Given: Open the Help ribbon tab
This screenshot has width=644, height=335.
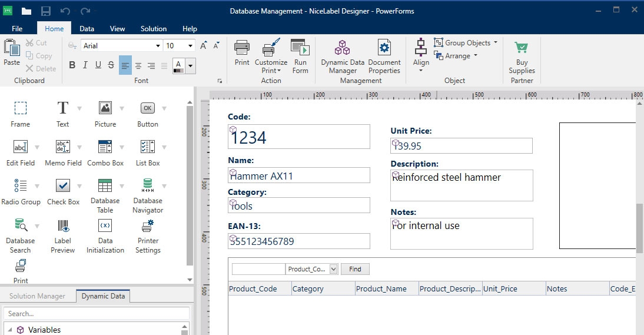Looking at the screenshot, I should point(190,28).
